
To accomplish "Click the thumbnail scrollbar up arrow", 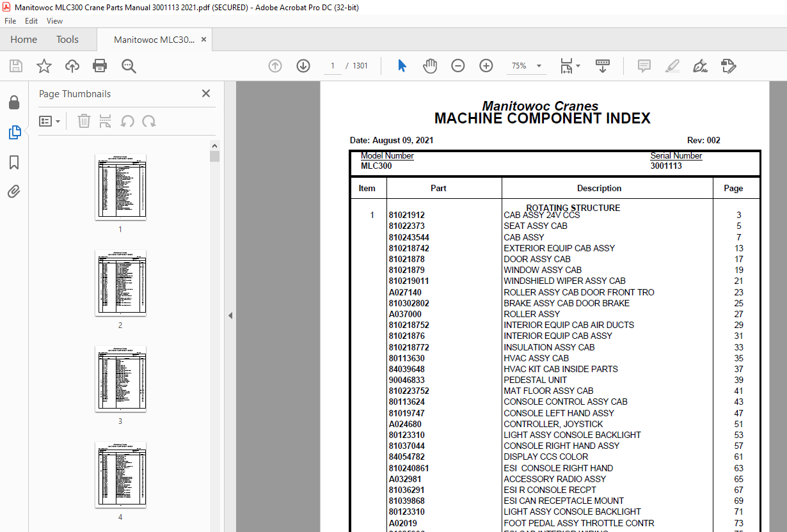I will tap(214, 146).
